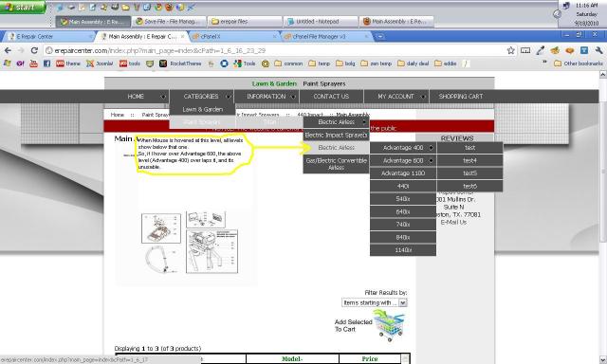The width and height of the screenshot is (607, 364).
Task: Open the Other bookmarks folder
Action: 579,64
